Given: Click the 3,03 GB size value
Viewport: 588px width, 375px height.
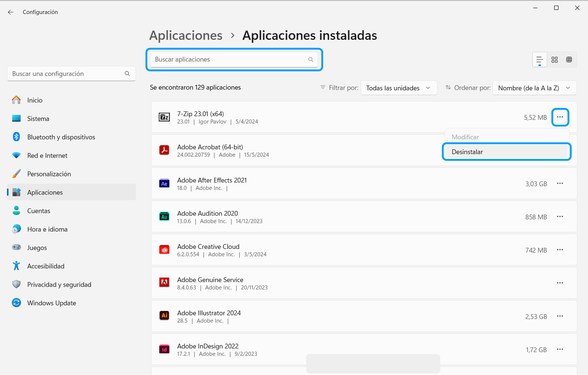Looking at the screenshot, I should point(536,184).
